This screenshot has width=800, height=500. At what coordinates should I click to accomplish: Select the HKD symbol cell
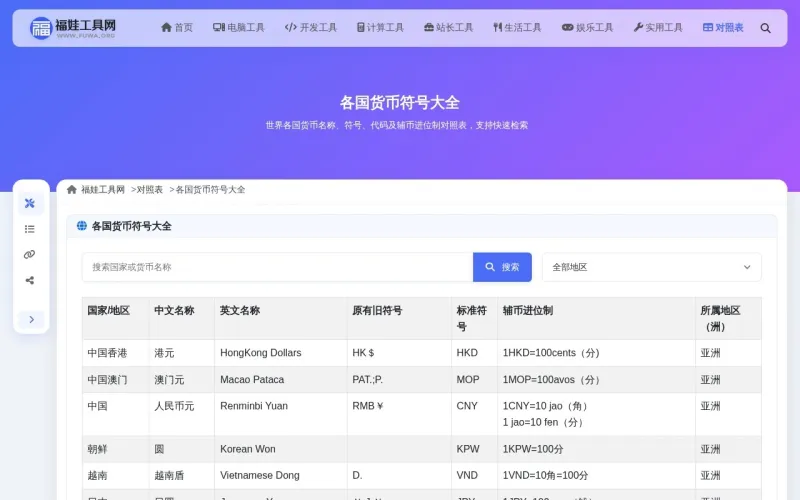click(474, 353)
